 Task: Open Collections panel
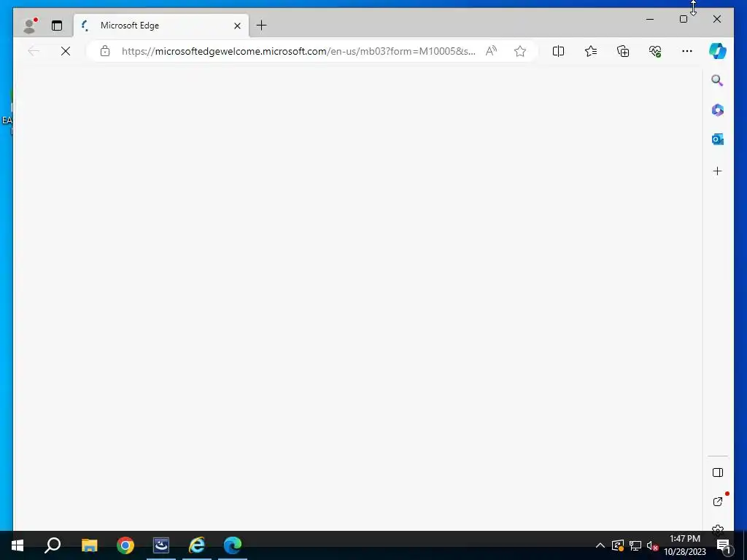(623, 51)
